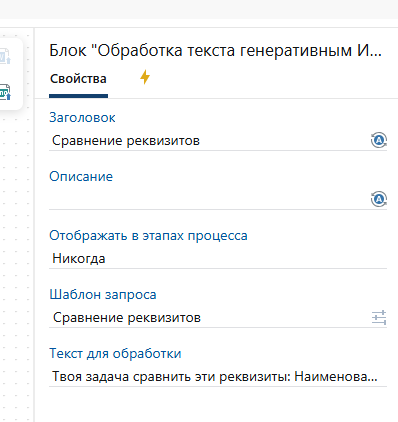
Task: Click the Шаблон запроса label
Action: [x=103, y=295]
